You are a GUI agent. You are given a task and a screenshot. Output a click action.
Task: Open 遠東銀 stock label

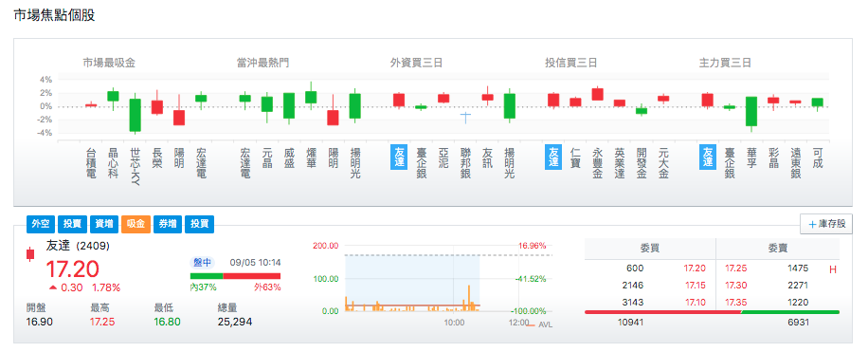pos(795,162)
